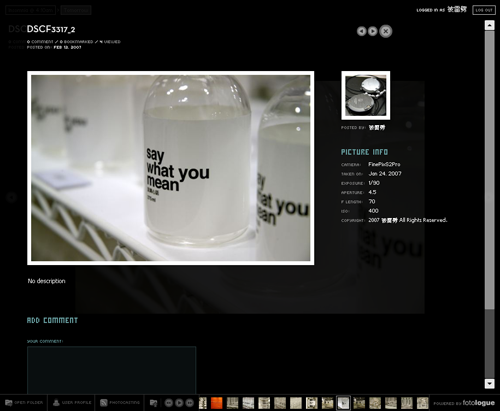Screen dimensions: 500x411
Task: Click the '0 comment' count text
Action: point(40,42)
